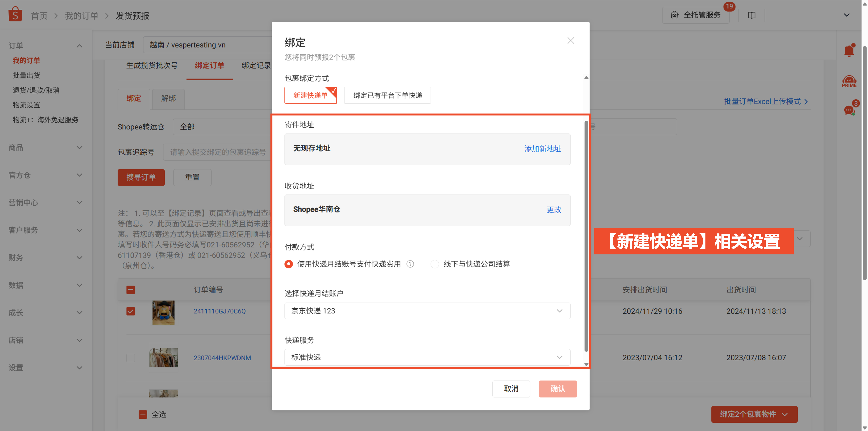Open 我的订单 in sidebar
This screenshot has width=868, height=431.
(26, 61)
